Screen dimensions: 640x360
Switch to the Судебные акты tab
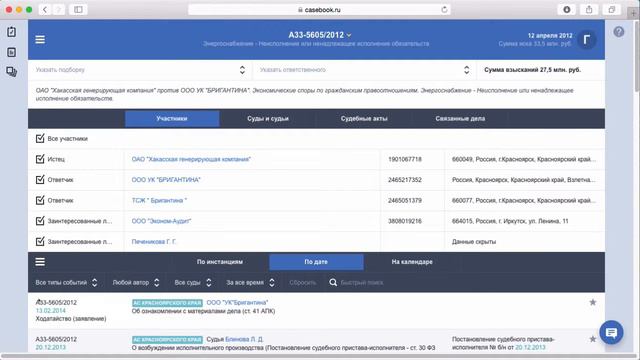click(x=364, y=119)
